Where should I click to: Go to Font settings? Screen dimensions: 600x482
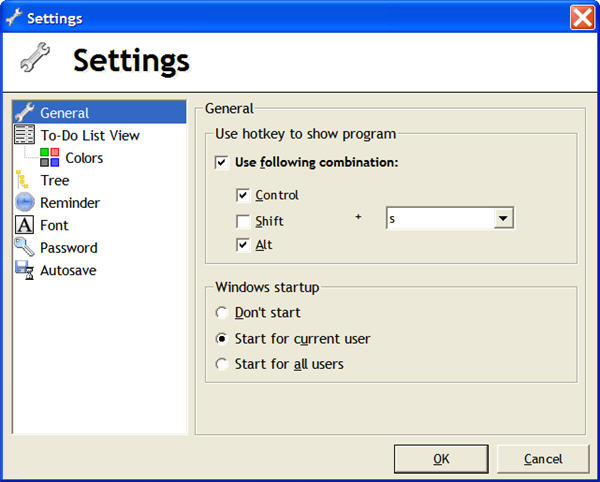click(x=54, y=225)
